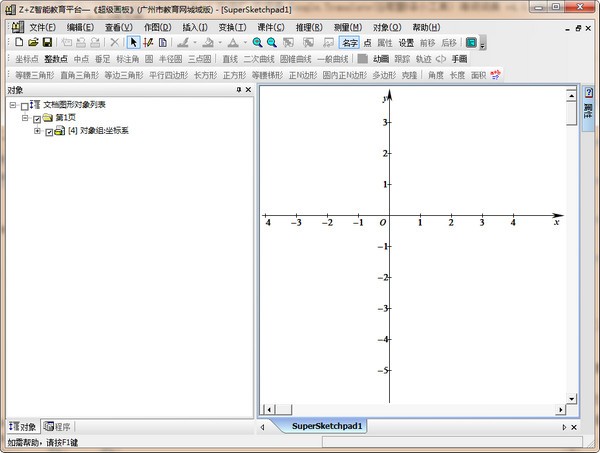The height and width of the screenshot is (453, 600).
Task: Select the SuperSketchpad1 document tab
Action: point(327,426)
